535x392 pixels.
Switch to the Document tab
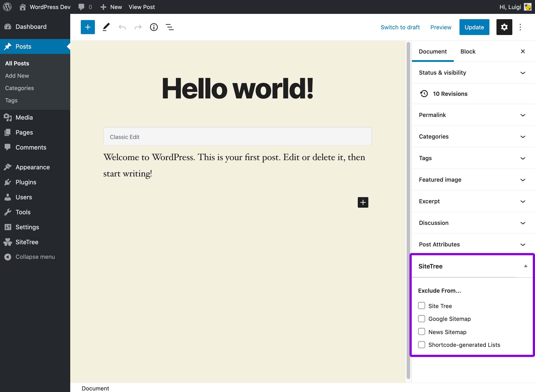point(432,52)
